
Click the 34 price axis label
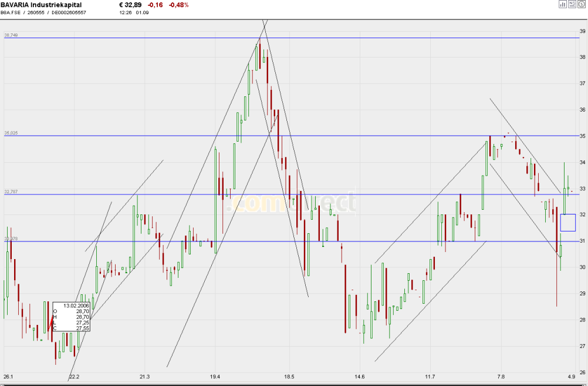coord(582,162)
